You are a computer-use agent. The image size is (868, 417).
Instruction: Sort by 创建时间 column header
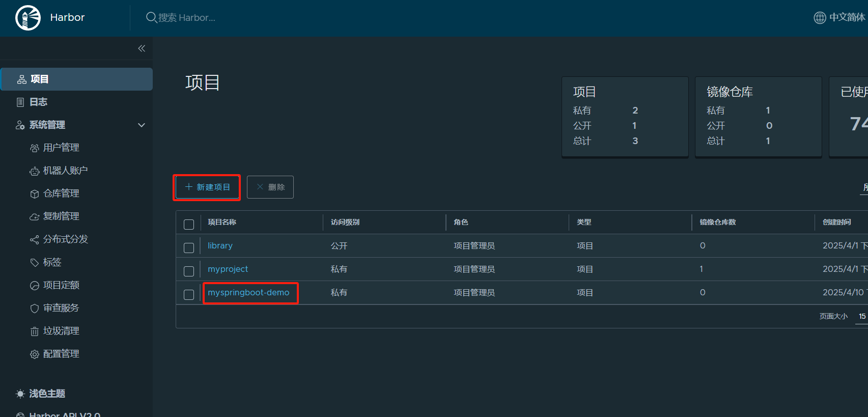pyautogui.click(x=837, y=222)
